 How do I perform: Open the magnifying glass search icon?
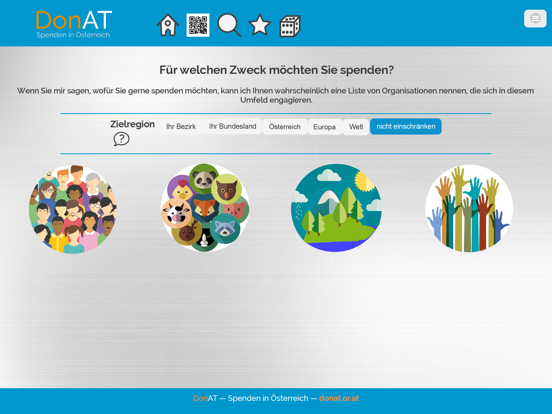(x=229, y=25)
